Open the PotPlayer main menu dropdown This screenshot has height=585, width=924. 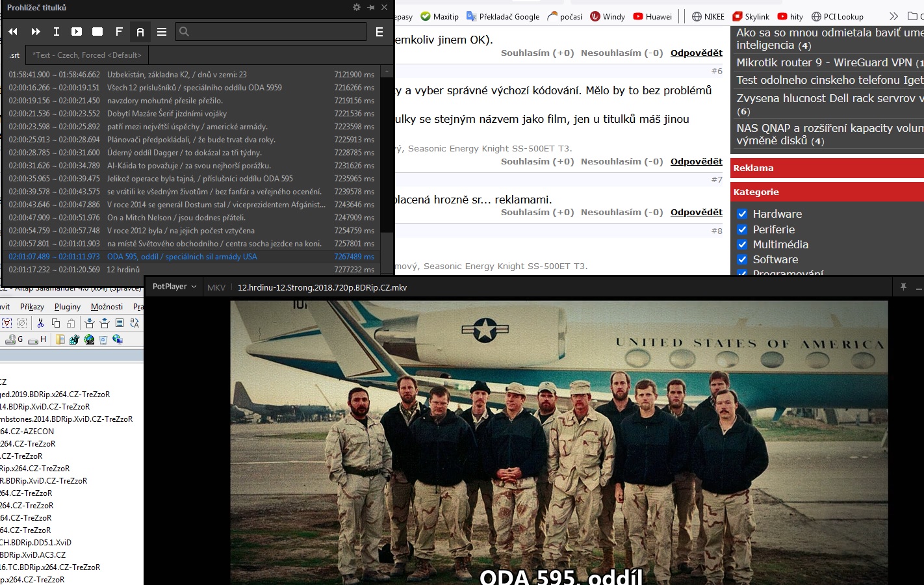coord(174,287)
